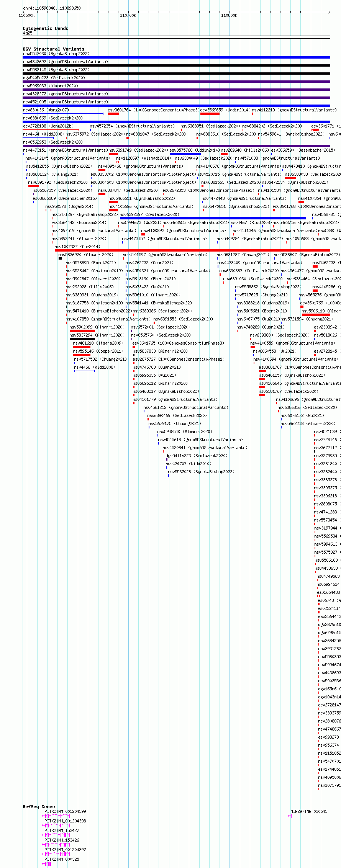This screenshot has height=868, width=341.
Task: Click variant label nsv5717532 (Chuang2021)
Action: [x=101, y=360]
